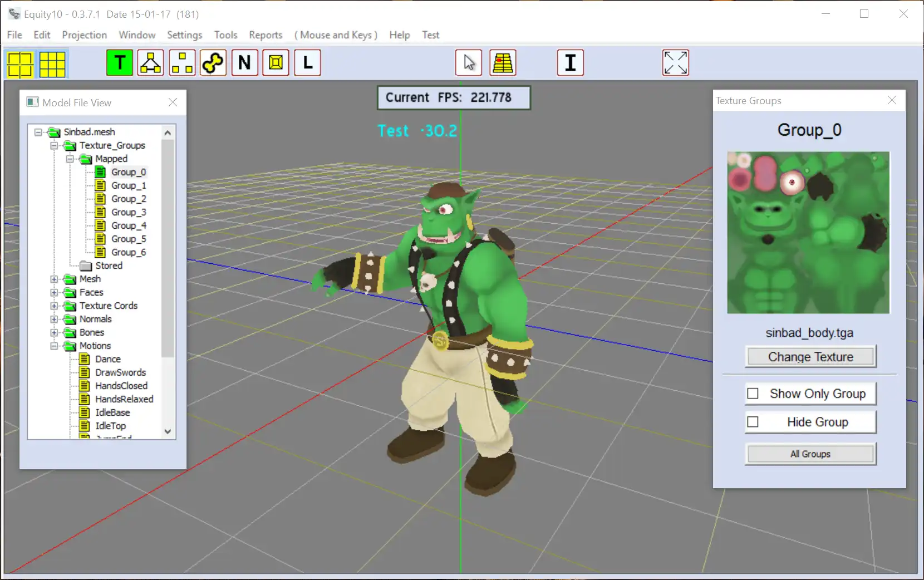Expand the Bones tree node
Screen dimensions: 924x580
[54, 333]
